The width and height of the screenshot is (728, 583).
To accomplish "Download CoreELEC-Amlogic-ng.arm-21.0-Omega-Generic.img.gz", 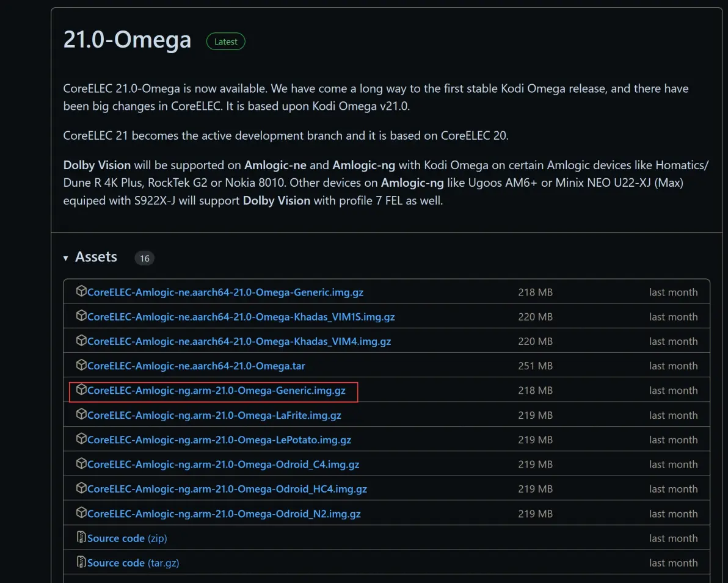I will [216, 391].
